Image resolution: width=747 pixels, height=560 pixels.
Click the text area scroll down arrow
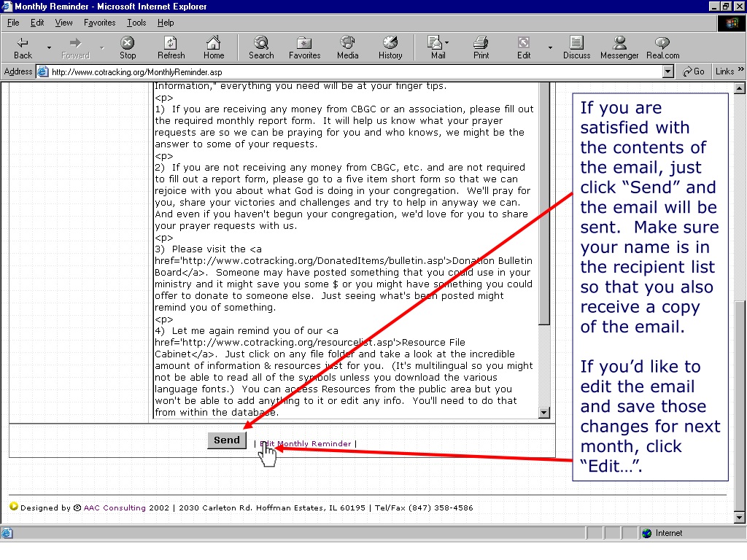coord(544,413)
